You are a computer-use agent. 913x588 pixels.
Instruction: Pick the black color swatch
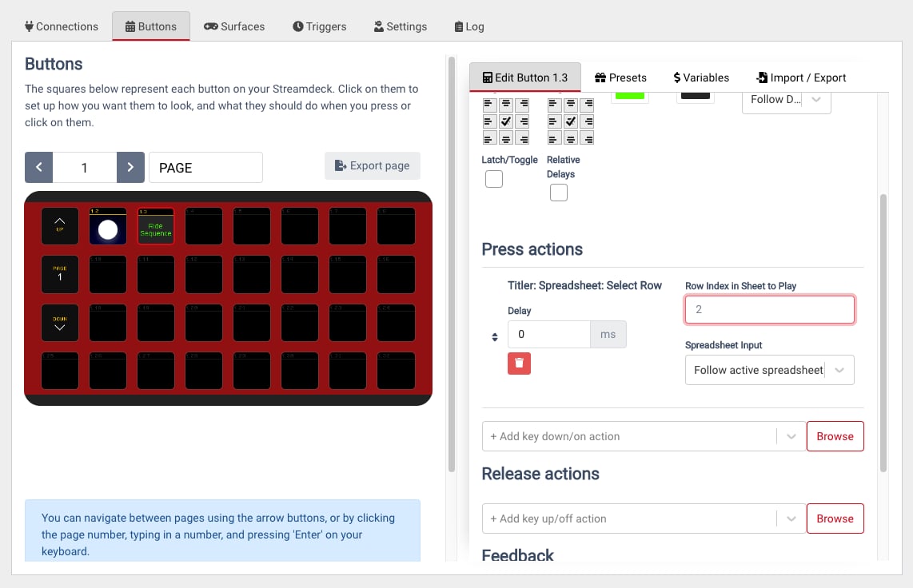click(x=696, y=96)
